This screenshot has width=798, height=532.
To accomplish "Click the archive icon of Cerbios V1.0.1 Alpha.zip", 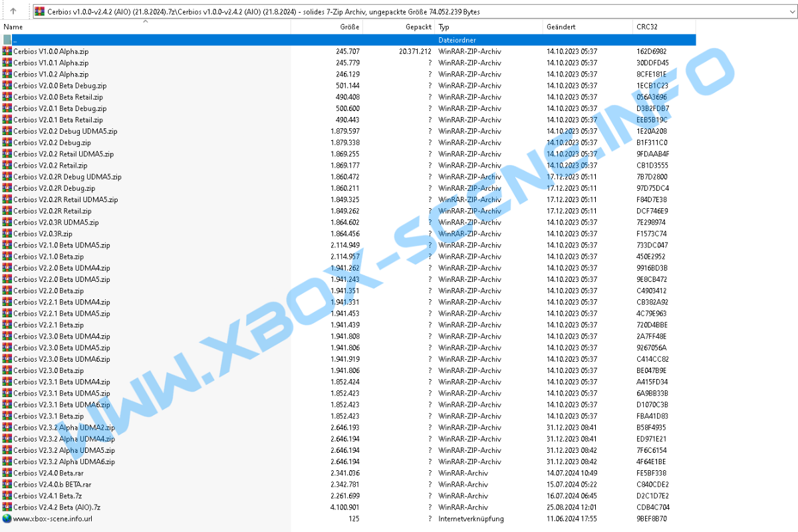I will point(7,63).
